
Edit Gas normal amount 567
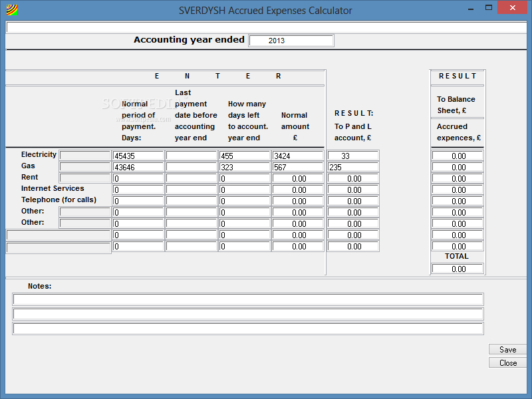click(x=298, y=167)
